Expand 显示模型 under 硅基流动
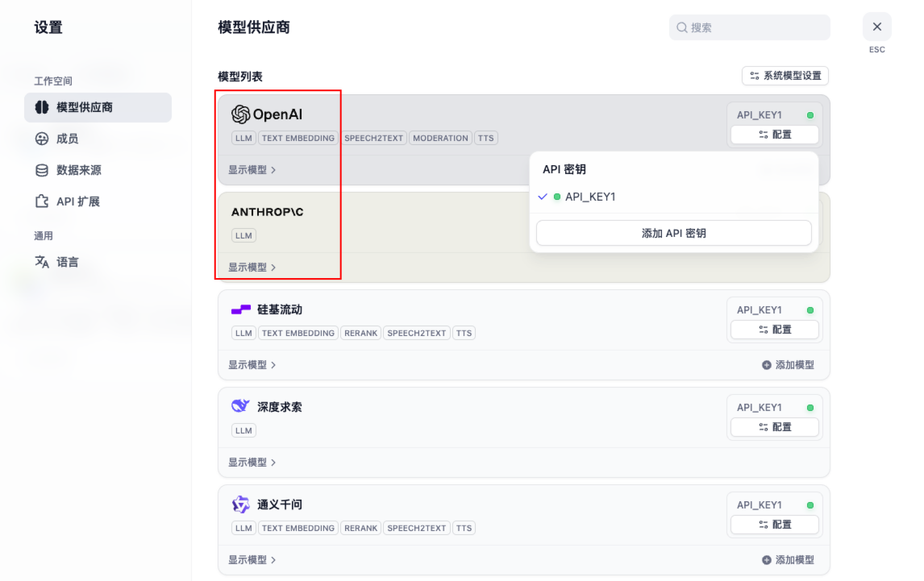The width and height of the screenshot is (924, 581). click(x=252, y=365)
